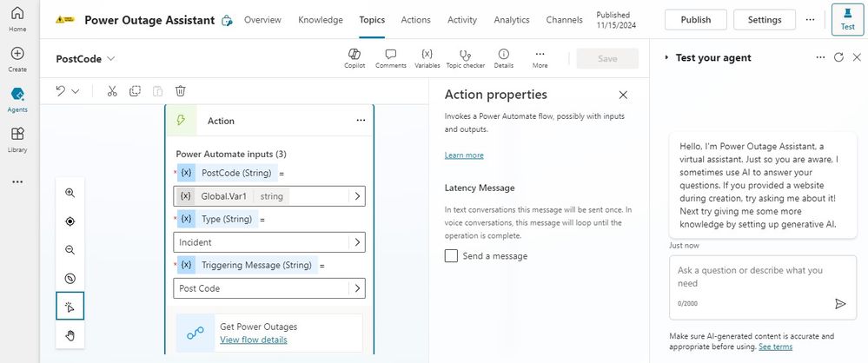Open the undo history dropdown arrow

(x=76, y=90)
